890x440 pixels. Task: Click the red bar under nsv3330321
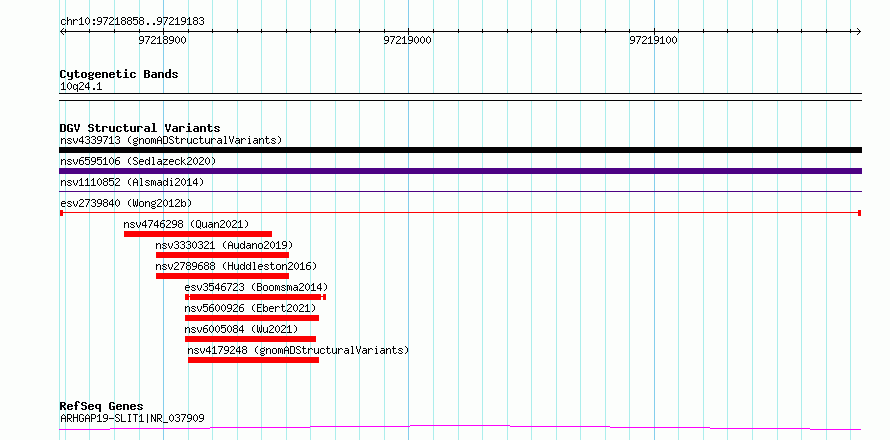222,255
